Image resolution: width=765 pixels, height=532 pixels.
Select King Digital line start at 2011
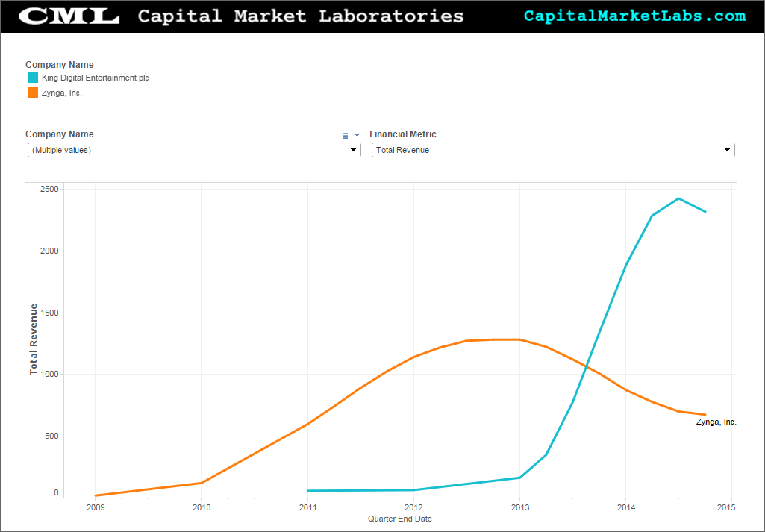click(x=307, y=490)
